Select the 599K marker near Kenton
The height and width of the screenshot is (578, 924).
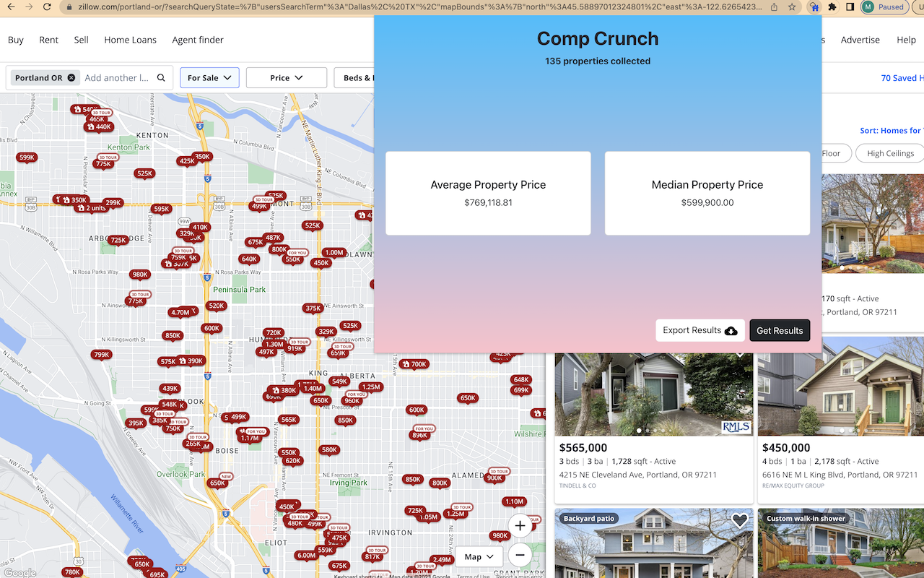coord(27,158)
